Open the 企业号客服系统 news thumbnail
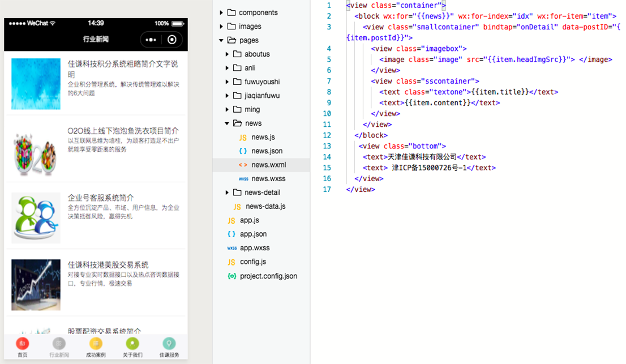 point(36,218)
